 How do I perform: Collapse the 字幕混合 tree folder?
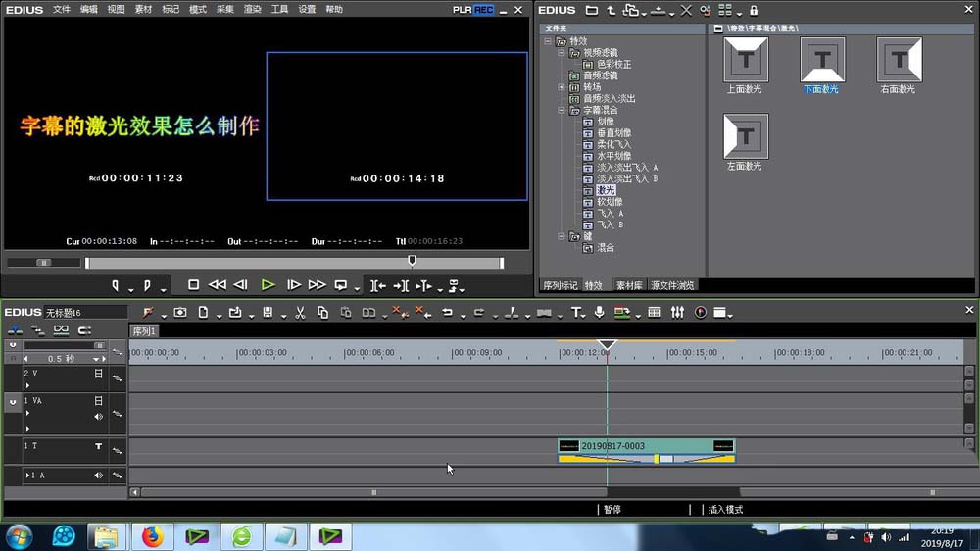[562, 110]
